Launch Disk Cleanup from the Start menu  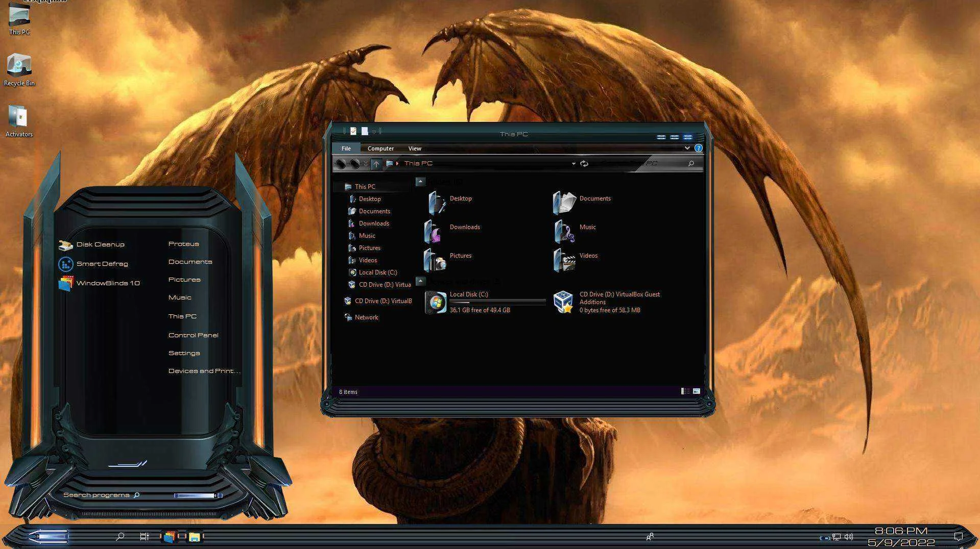click(x=92, y=245)
